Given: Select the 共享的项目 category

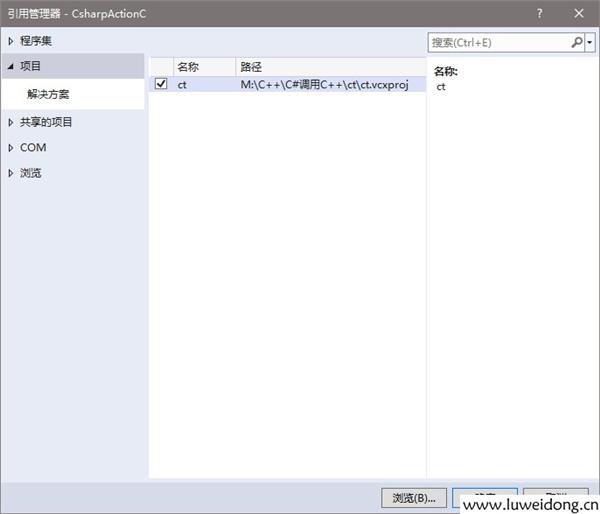Looking at the screenshot, I should coord(46,122).
